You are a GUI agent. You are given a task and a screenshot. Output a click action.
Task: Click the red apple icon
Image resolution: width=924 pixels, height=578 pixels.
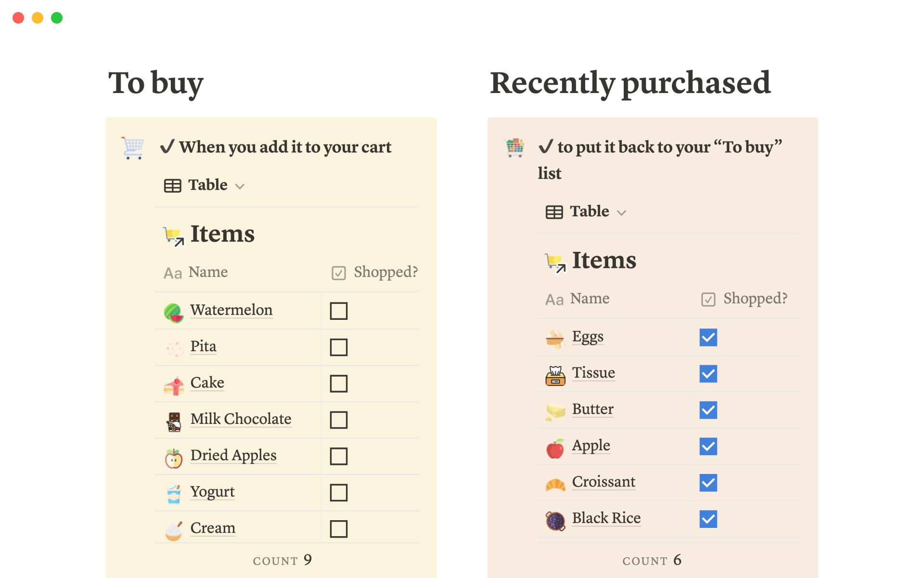[555, 448]
